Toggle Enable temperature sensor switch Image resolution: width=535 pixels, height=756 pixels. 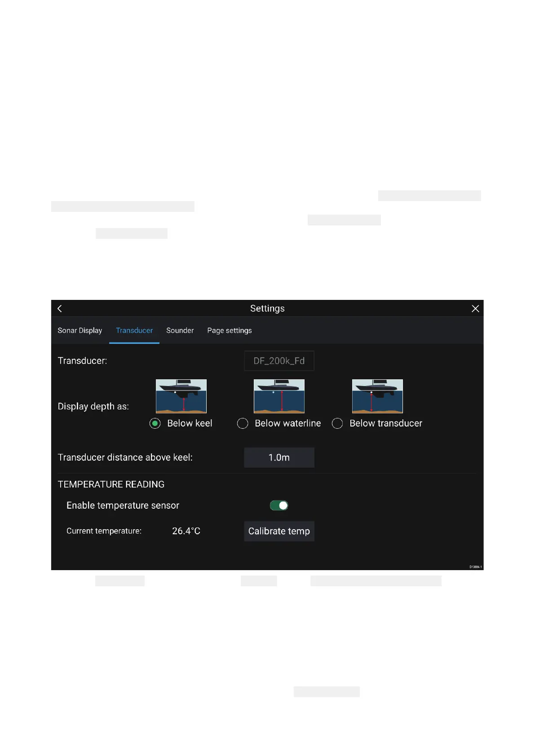tap(279, 505)
